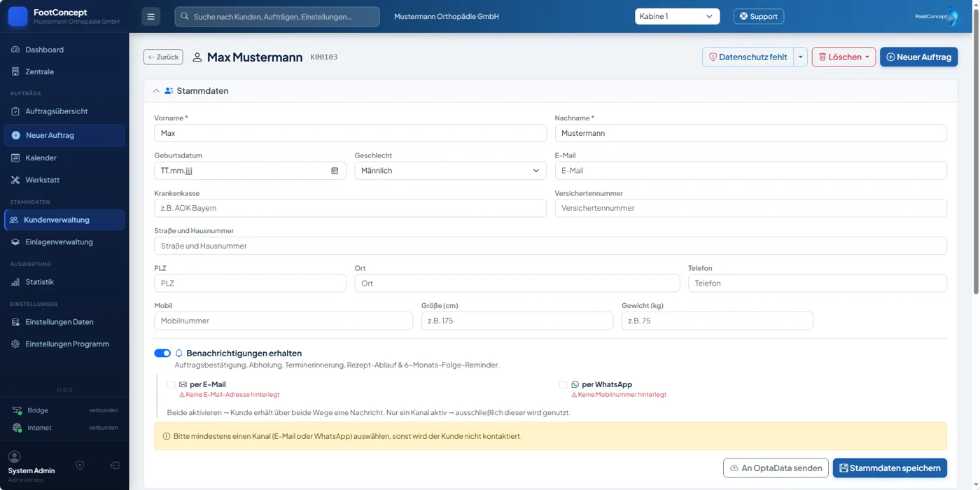Click the Stammdaten speichern button
Viewport: 980px width, 490px height.
click(x=890, y=468)
